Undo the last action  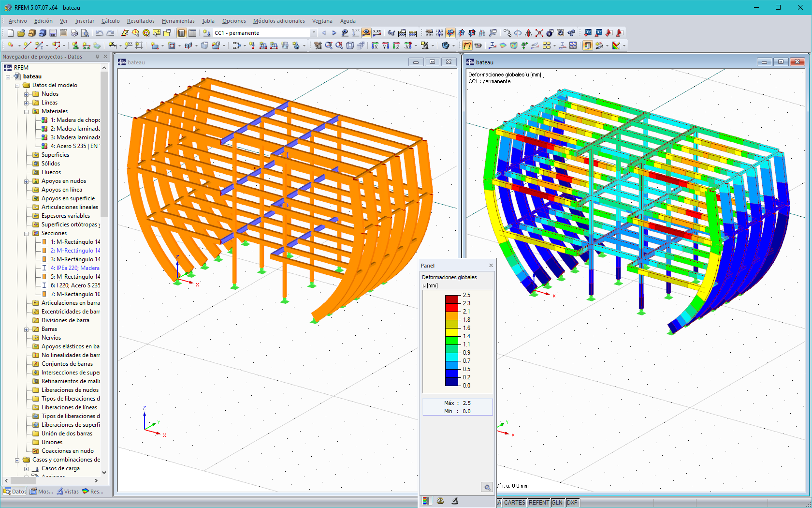pyautogui.click(x=100, y=33)
